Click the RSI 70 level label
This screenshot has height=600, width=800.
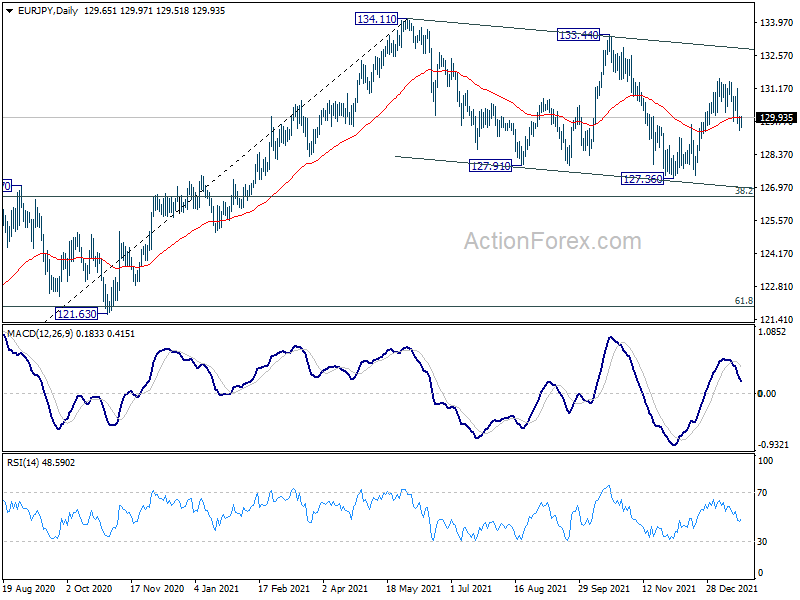[762, 493]
